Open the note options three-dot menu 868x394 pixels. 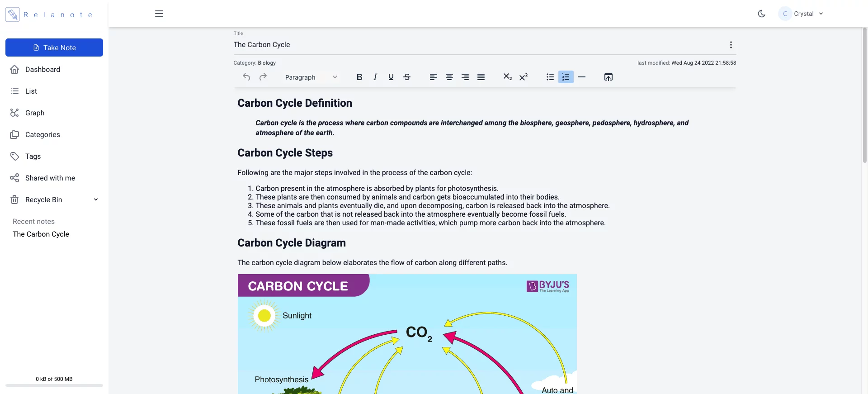coord(731,45)
